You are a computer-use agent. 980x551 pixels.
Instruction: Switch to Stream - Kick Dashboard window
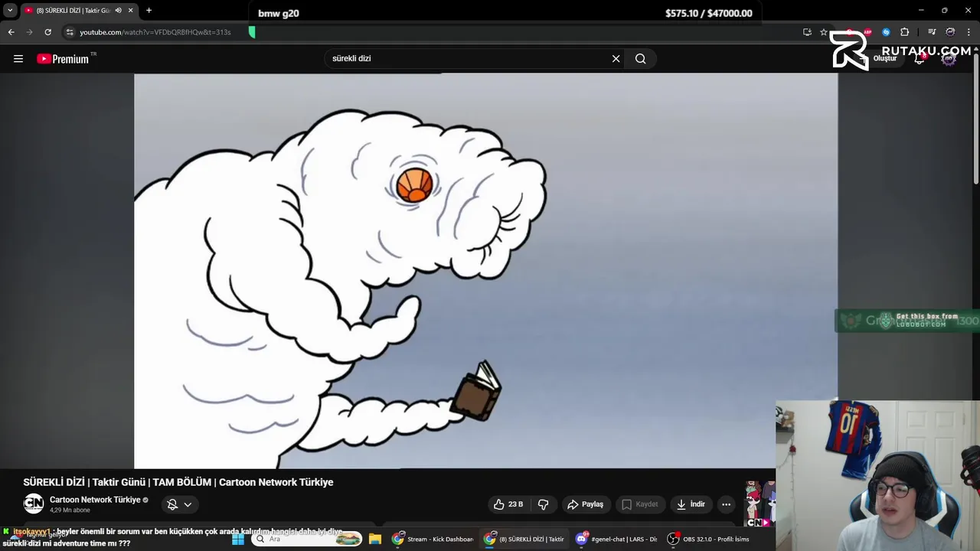click(433, 539)
